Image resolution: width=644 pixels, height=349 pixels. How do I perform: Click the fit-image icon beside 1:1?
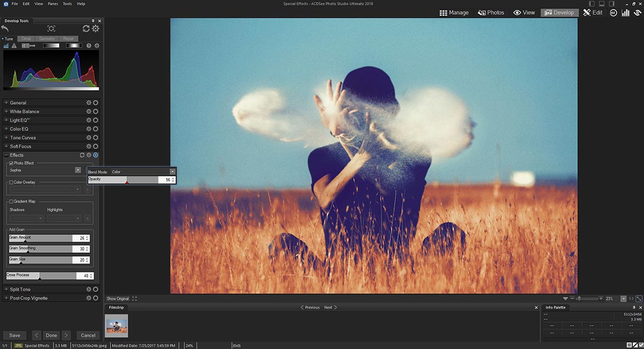(x=639, y=298)
